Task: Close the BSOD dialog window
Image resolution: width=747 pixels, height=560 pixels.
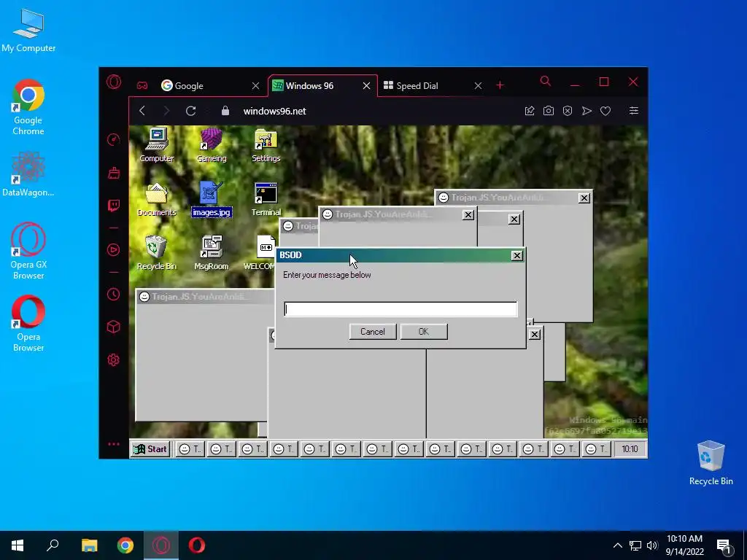Action: point(517,256)
